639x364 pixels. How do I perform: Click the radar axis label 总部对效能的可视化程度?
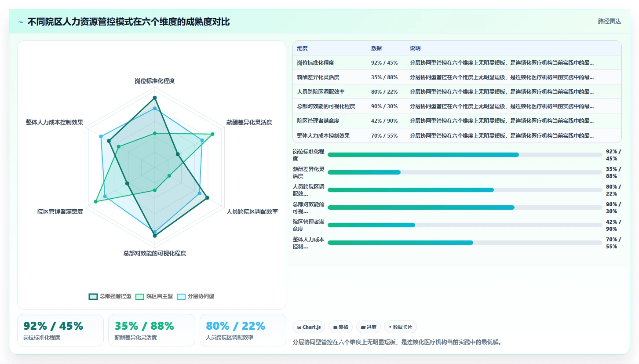[x=155, y=253]
